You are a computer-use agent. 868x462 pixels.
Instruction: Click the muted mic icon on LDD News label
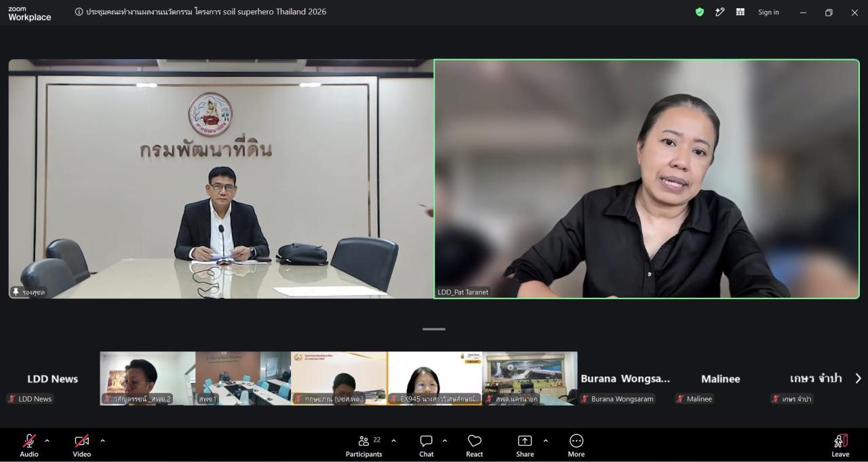12,399
